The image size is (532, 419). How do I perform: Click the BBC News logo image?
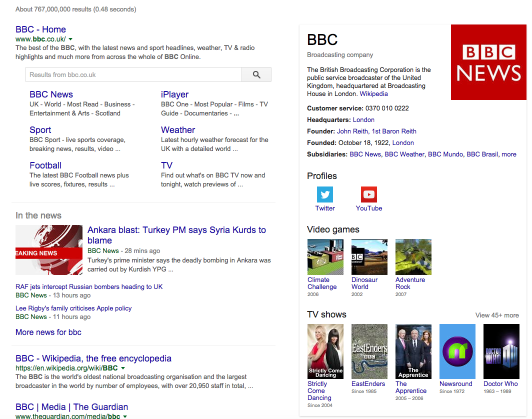point(488,62)
